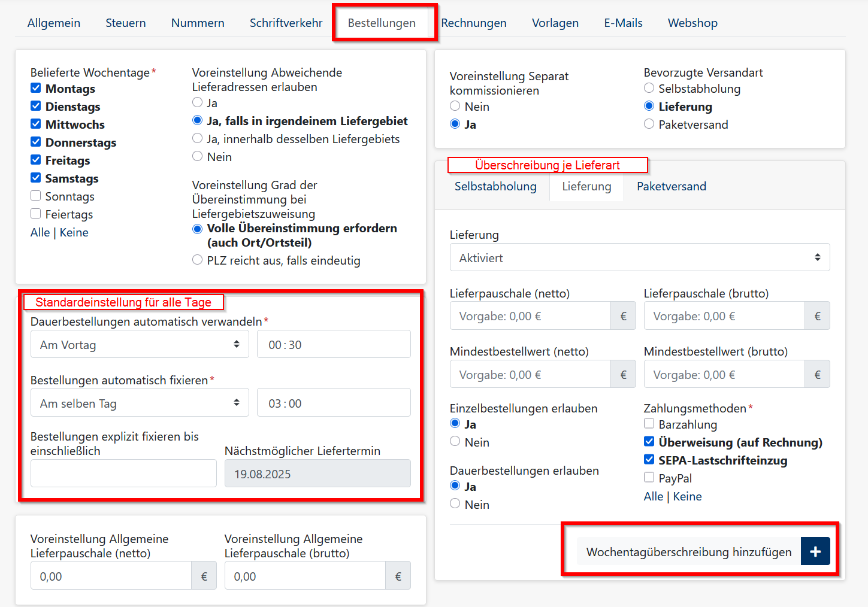The image size is (868, 607).
Task: Choose Paketversand as Bevorzugte Versandart
Action: tap(649, 124)
